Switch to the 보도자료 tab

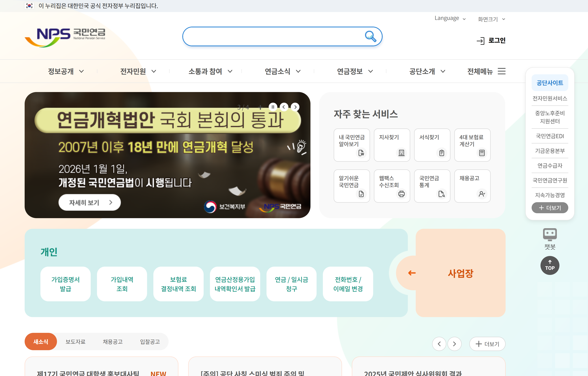[75, 342]
